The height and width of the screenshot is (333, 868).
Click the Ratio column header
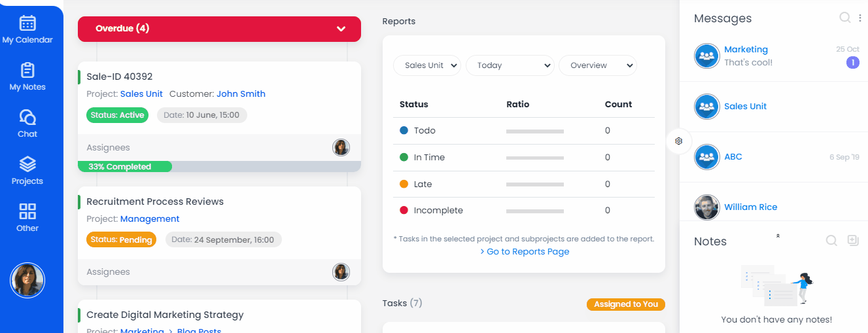518,105
